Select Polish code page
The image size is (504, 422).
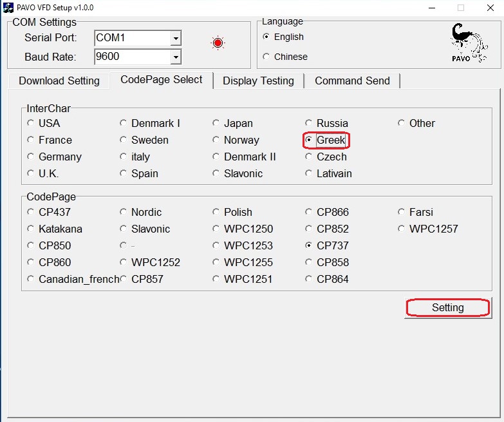pyautogui.click(x=232, y=212)
